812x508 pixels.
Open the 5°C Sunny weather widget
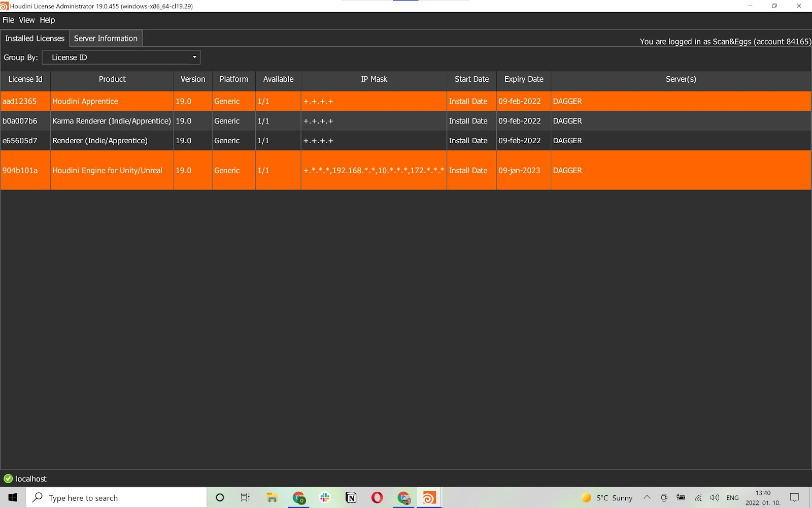pos(607,498)
